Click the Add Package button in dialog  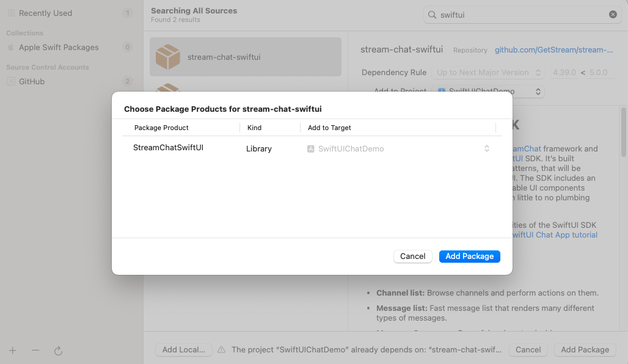(469, 257)
